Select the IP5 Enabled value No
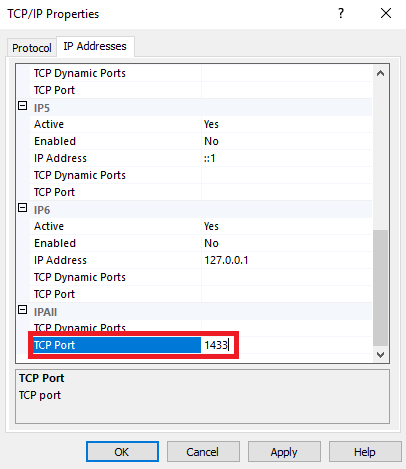Viewport: 406px width, 469px height. pyautogui.click(x=211, y=141)
